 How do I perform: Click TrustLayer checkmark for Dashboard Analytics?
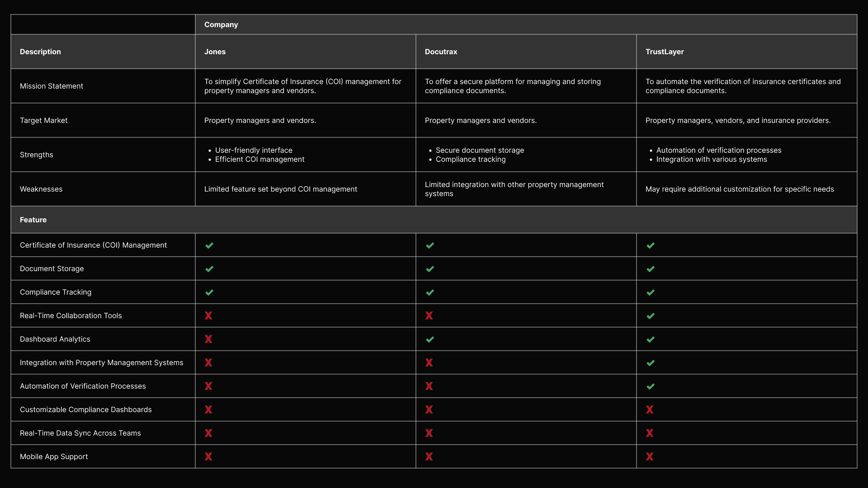click(651, 339)
